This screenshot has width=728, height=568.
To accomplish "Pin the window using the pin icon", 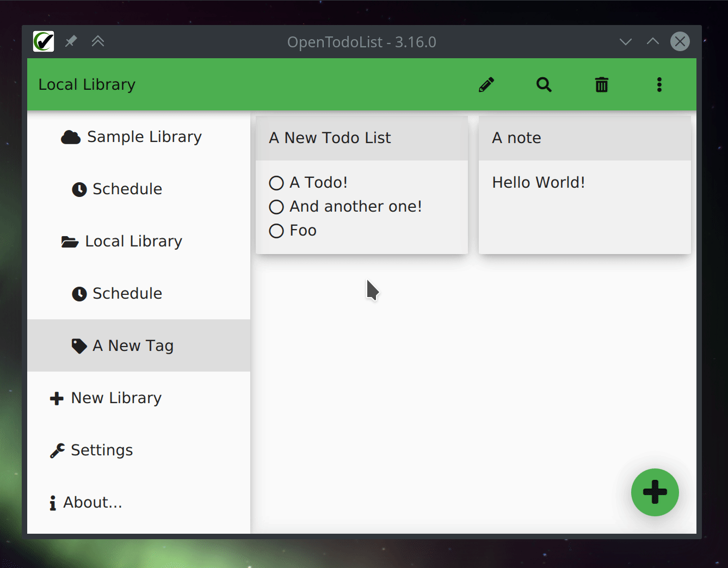I will (71, 41).
